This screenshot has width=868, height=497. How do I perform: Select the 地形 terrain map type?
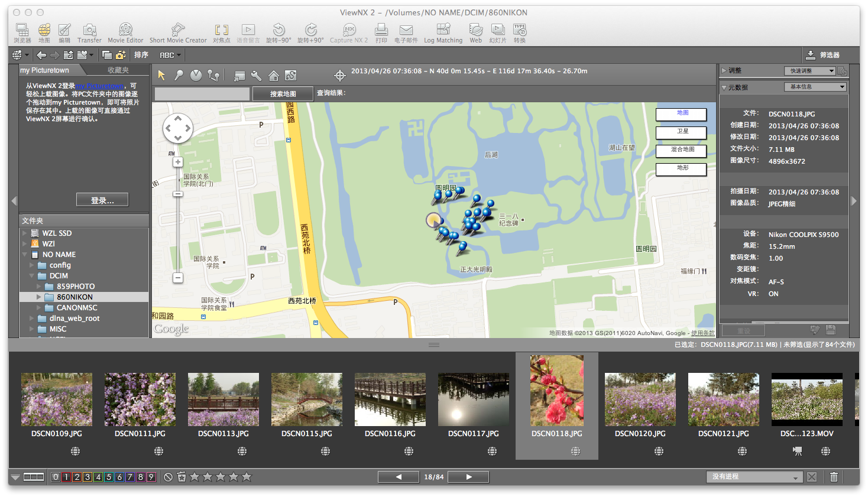point(681,169)
